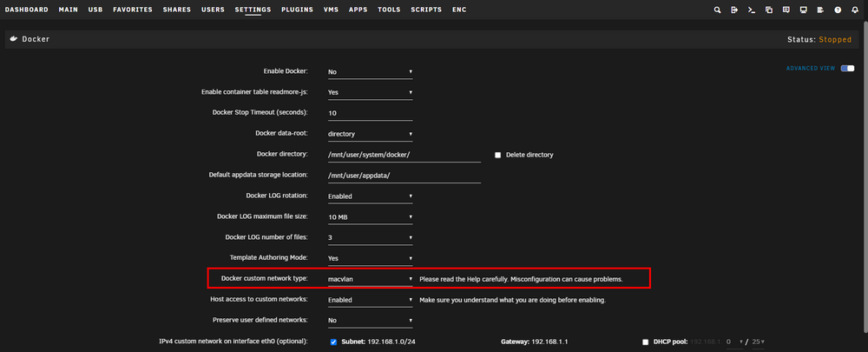Click the 'Please read the Help carefully' note
This screenshot has width=868, height=352.
click(521, 279)
